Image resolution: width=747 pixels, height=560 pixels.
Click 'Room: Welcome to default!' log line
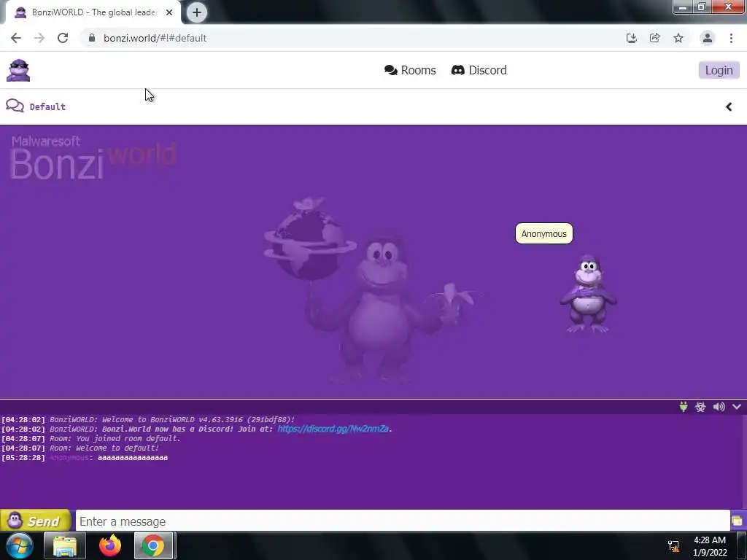click(x=104, y=448)
